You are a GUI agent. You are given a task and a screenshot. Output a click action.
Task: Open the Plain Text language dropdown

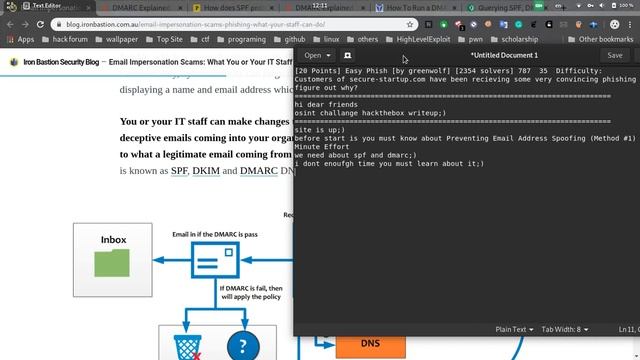click(x=514, y=329)
